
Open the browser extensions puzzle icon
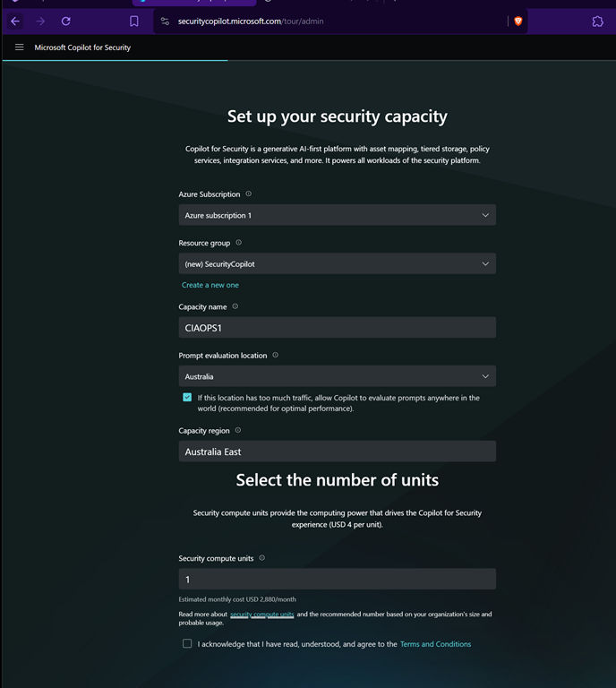click(x=597, y=21)
